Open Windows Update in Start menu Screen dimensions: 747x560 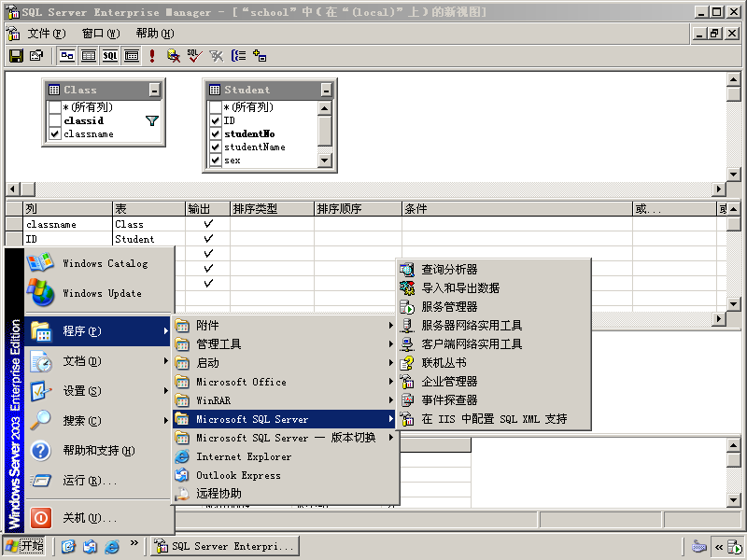[99, 293]
